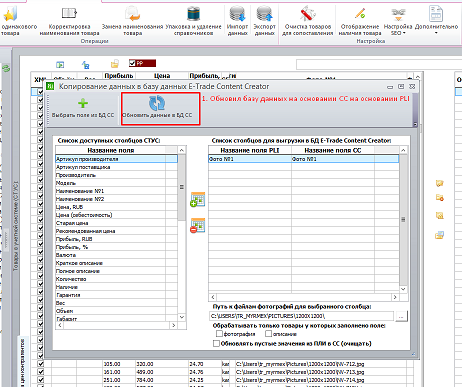The image size is (462, 387).
Task: Click Выбрать поля из БД СС plus icon
Action: pyautogui.click(x=83, y=103)
